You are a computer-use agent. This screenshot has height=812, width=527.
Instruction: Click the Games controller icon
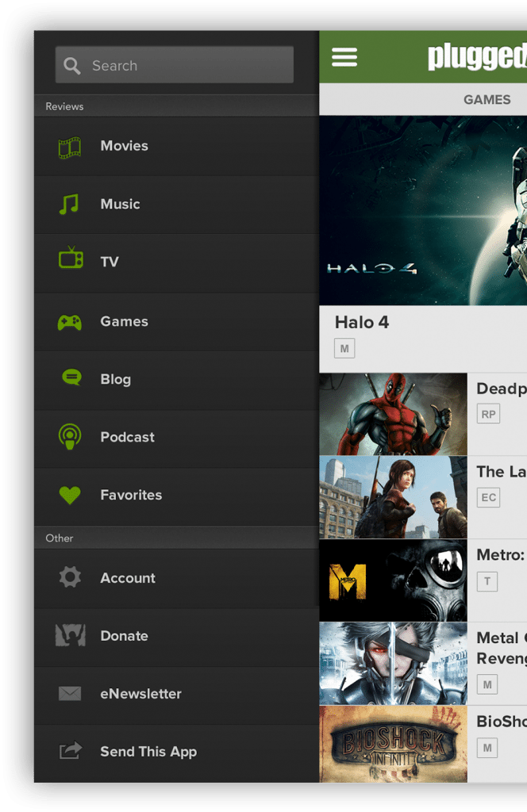tap(69, 323)
